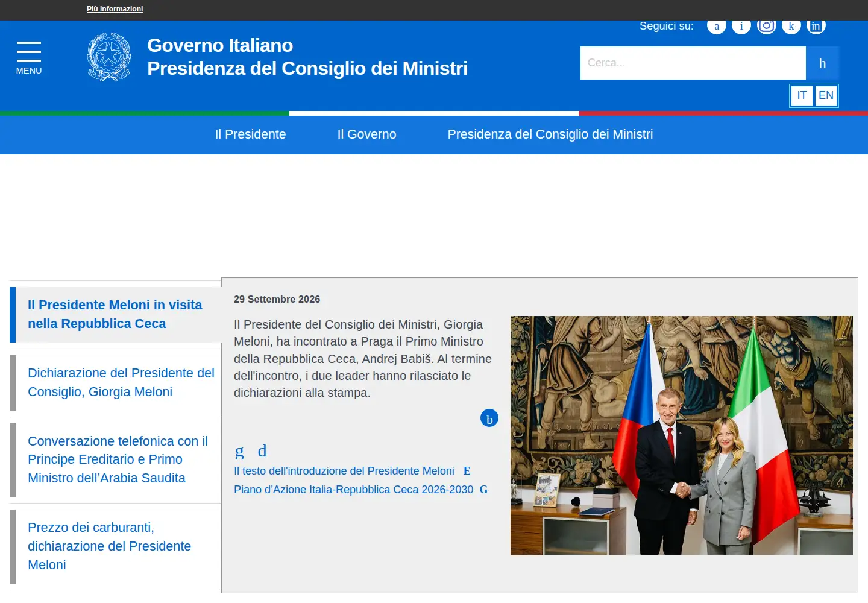Click the article summary paragraph text
Viewport: 868px width, 603px height.
[363, 359]
